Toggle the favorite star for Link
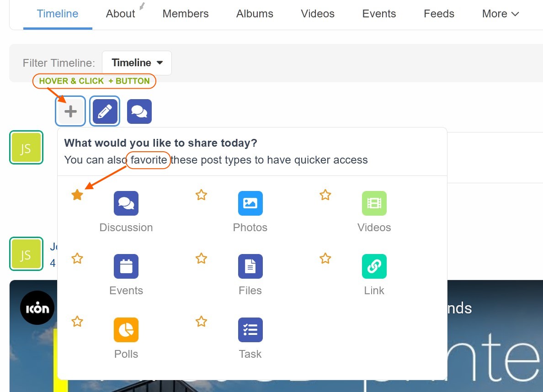 (x=325, y=259)
